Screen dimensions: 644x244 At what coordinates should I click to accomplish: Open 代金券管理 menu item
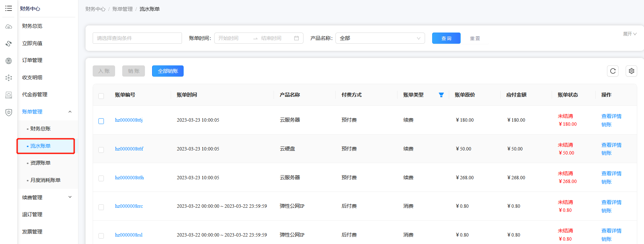[35, 95]
